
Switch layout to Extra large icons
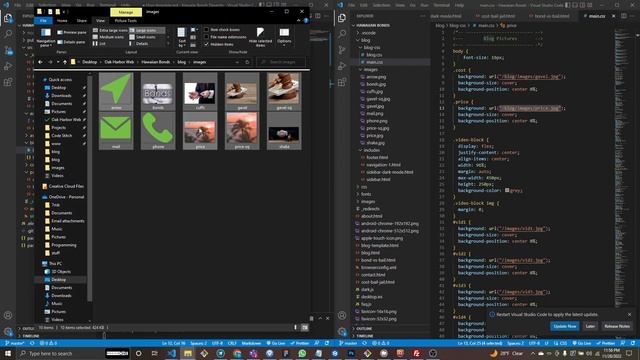[110, 30]
